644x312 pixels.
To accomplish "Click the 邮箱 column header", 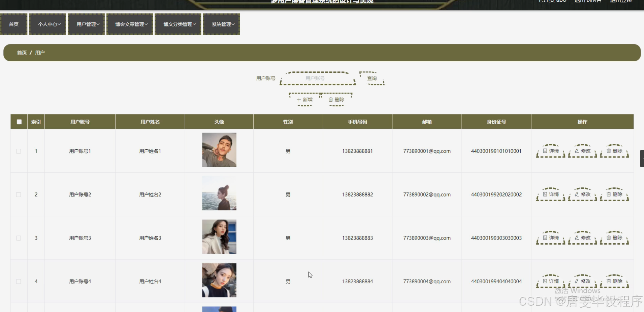I will click(427, 122).
